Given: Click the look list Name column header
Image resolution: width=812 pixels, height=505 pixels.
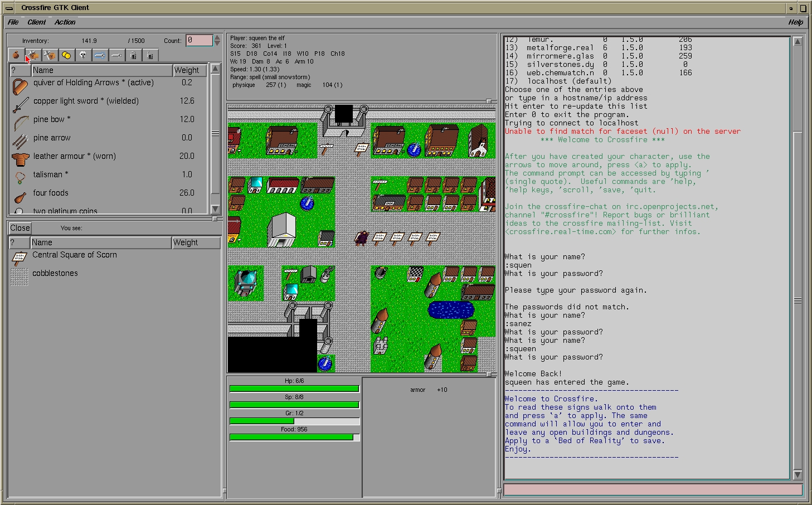Looking at the screenshot, I should coord(100,242).
